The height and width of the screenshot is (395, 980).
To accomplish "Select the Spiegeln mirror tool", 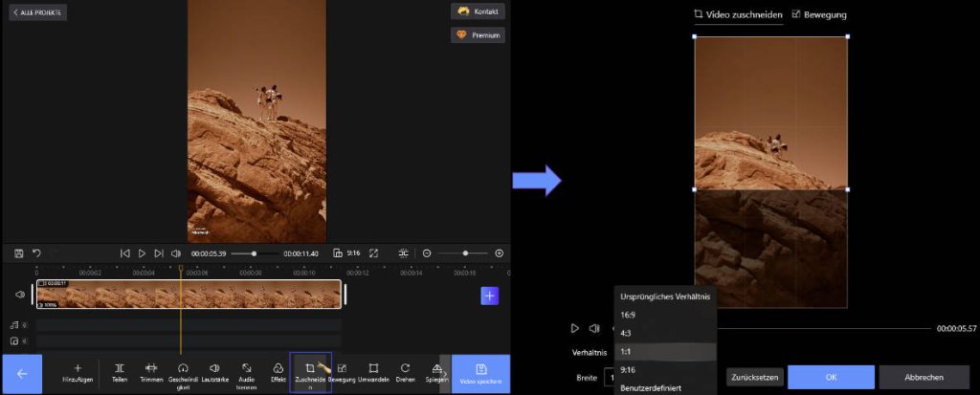I will (435, 373).
